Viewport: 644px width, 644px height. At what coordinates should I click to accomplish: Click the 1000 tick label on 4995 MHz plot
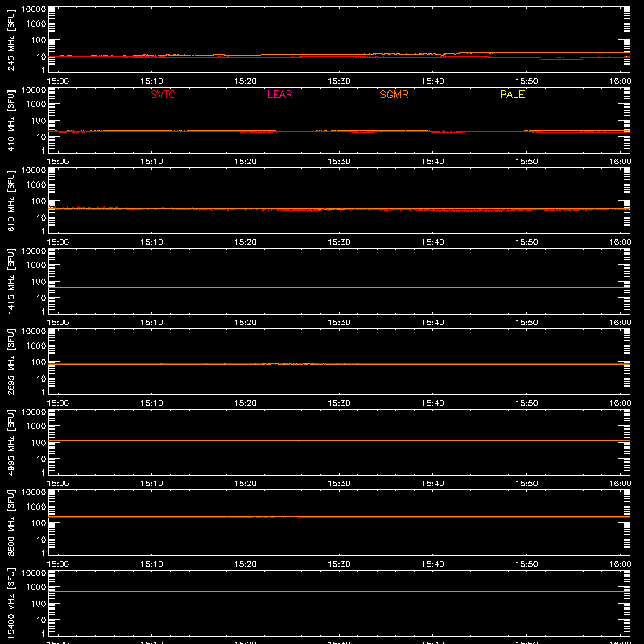coord(36,427)
